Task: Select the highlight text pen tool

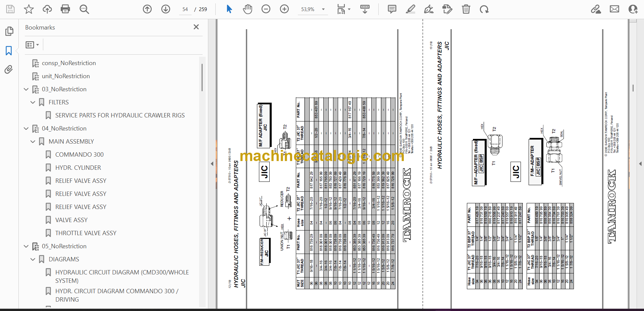Action: 410,9
